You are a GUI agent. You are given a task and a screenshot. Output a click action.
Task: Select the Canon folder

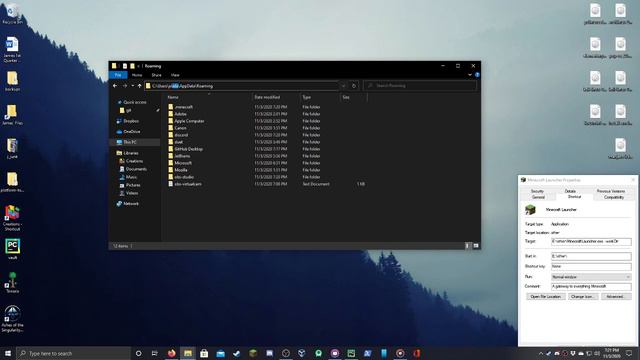click(x=180, y=128)
